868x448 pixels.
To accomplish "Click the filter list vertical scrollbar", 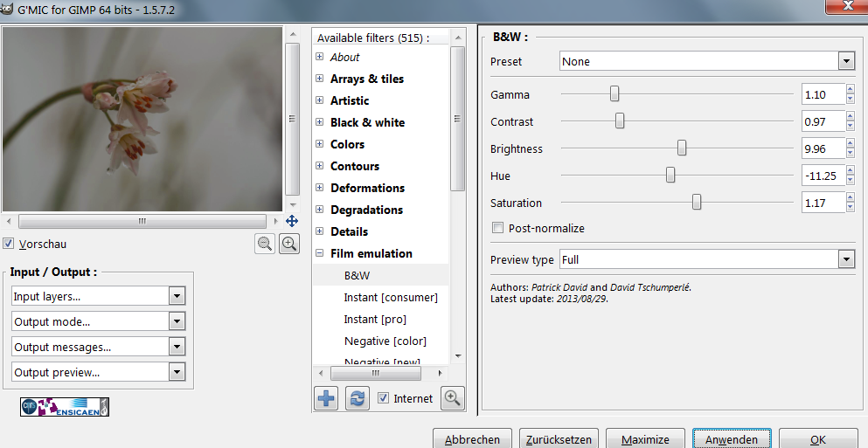I will pyautogui.click(x=457, y=119).
